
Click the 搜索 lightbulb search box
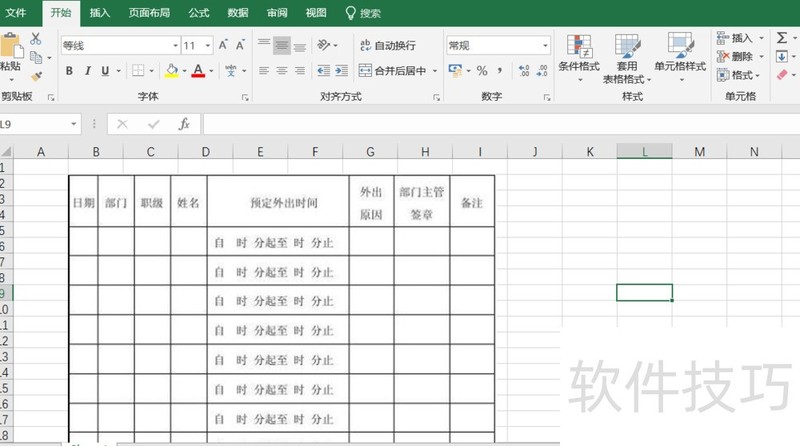(x=363, y=13)
